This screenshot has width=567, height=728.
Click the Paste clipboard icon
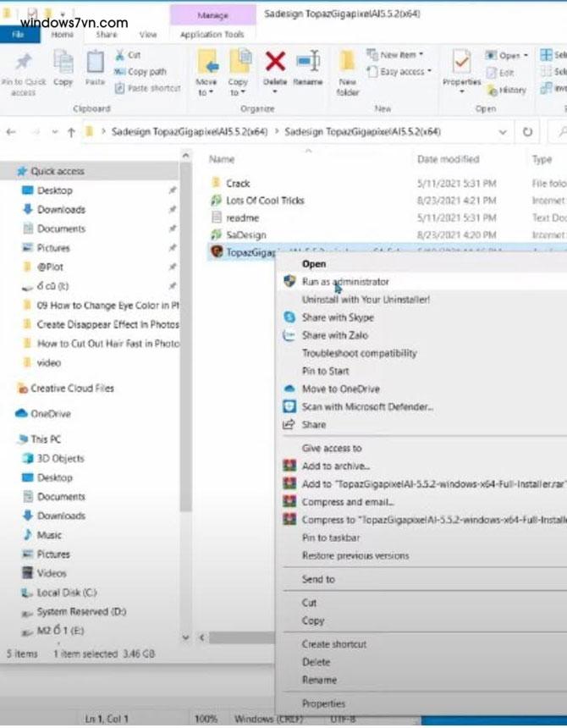coord(96,63)
